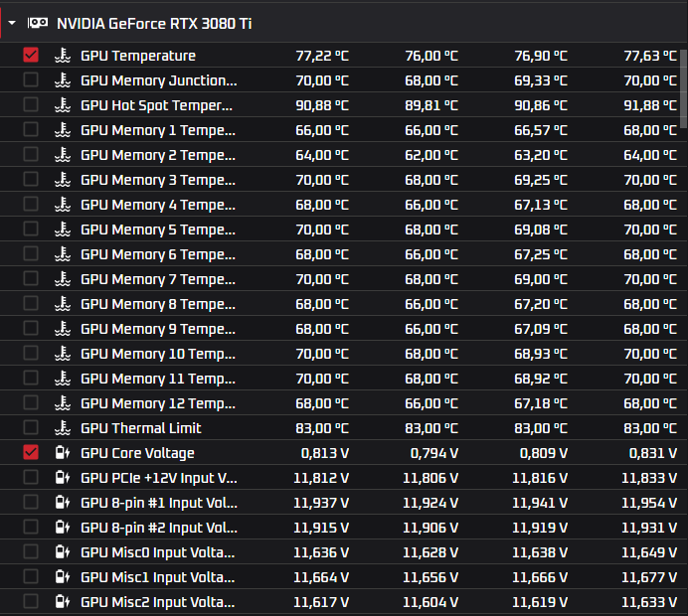Click the battery icon for GPU Misc0 Input

[63, 552]
